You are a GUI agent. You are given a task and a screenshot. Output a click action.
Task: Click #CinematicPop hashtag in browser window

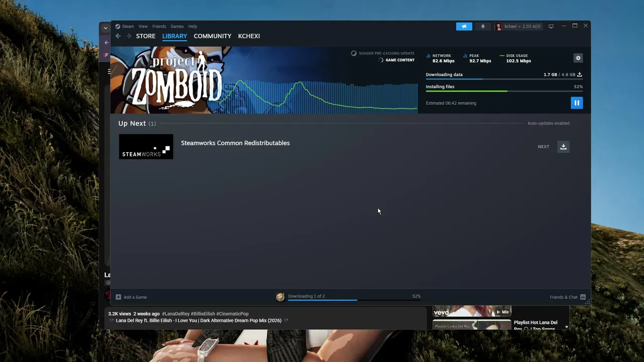(x=232, y=314)
